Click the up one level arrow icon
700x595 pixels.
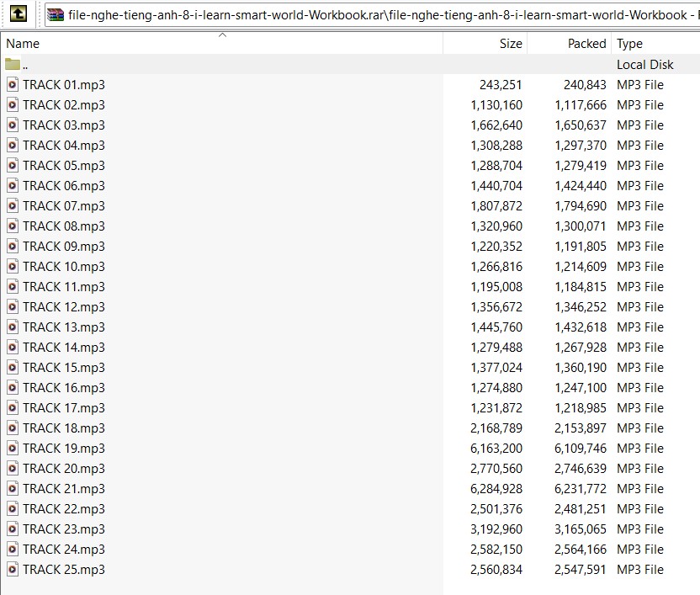pyautogui.click(x=19, y=14)
